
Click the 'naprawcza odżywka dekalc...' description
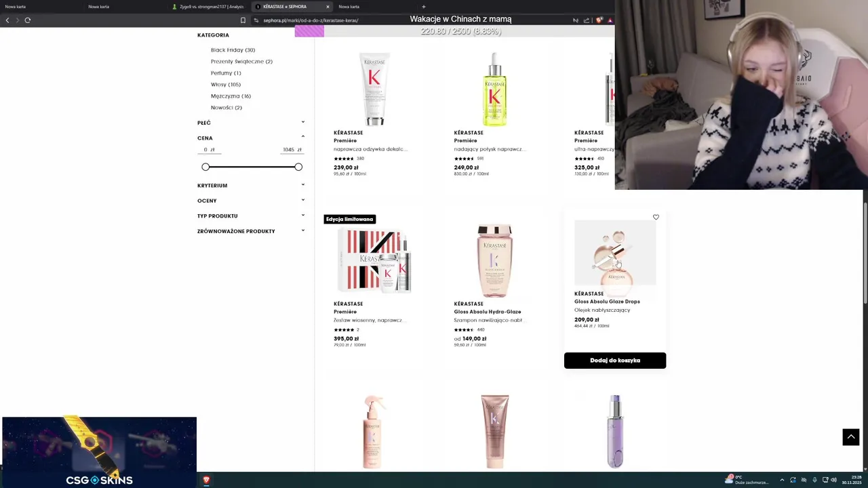(370, 149)
